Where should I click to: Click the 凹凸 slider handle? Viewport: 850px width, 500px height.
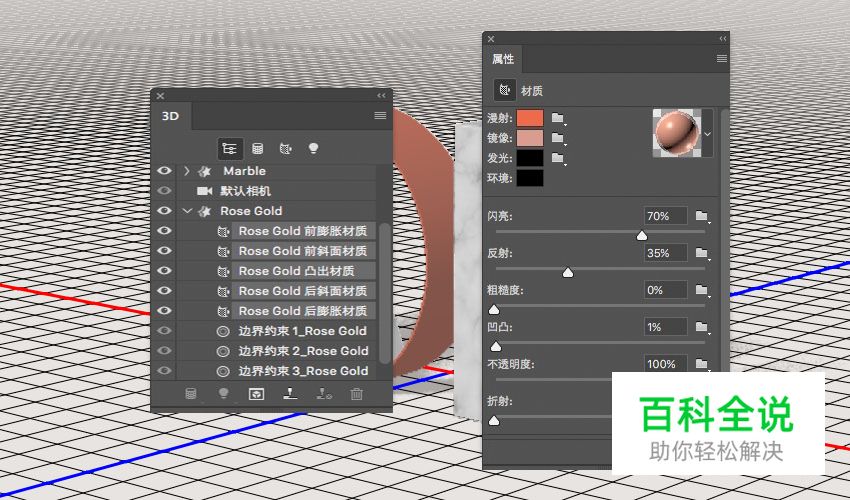(496, 347)
